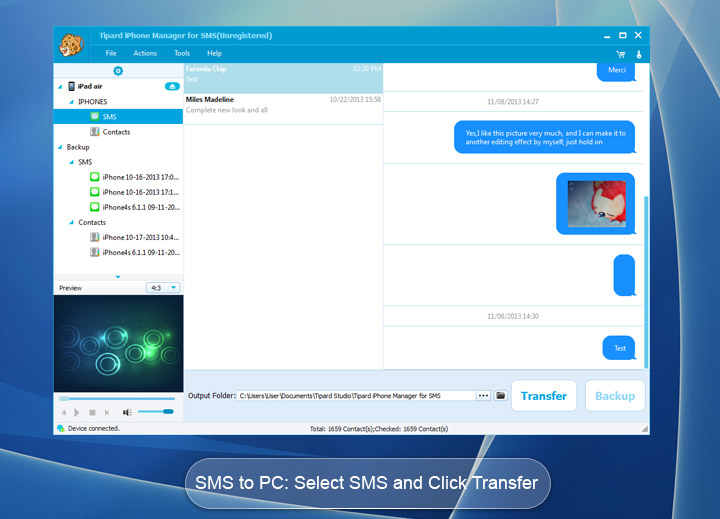720x519 pixels.
Task: Click the iPad air device icon
Action: click(x=72, y=86)
